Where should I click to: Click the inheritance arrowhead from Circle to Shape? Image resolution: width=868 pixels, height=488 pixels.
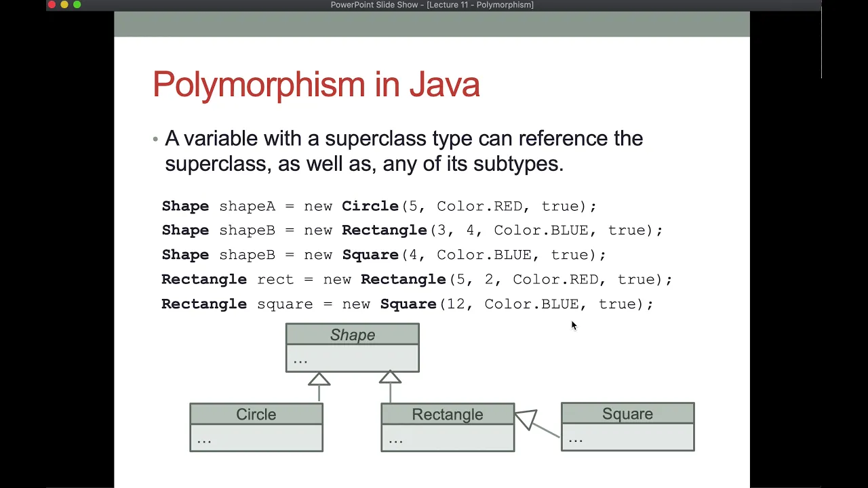click(x=319, y=378)
